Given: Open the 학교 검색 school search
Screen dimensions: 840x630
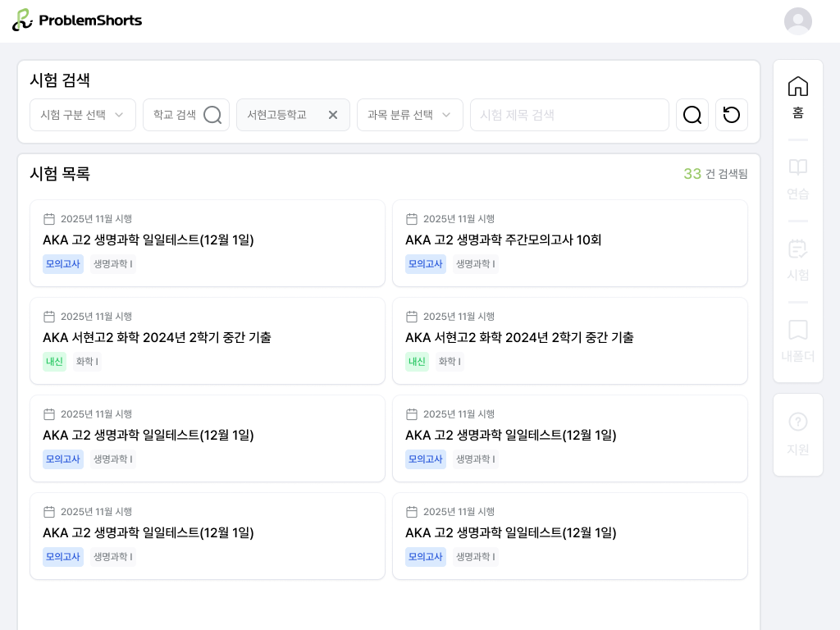Looking at the screenshot, I should (186, 115).
